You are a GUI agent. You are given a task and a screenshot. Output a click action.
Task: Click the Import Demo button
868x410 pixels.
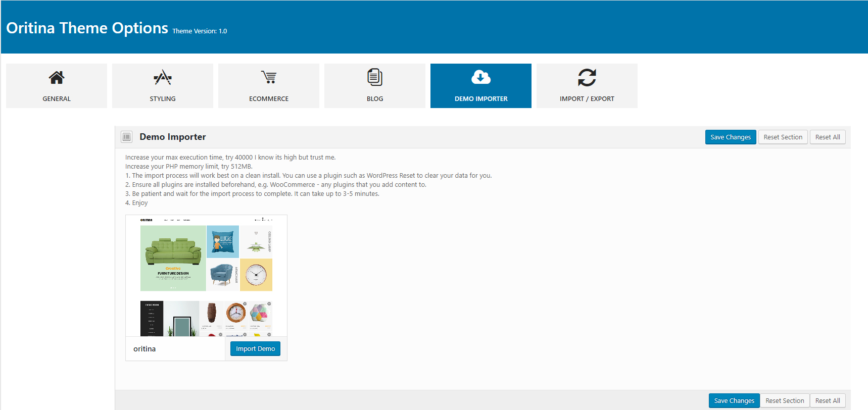tap(255, 349)
